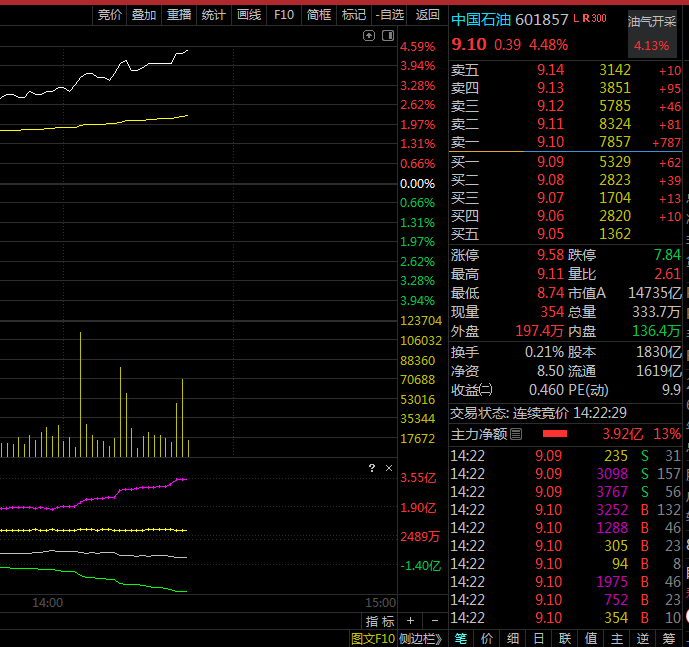Select 卖五 ask price 9.14

point(551,70)
